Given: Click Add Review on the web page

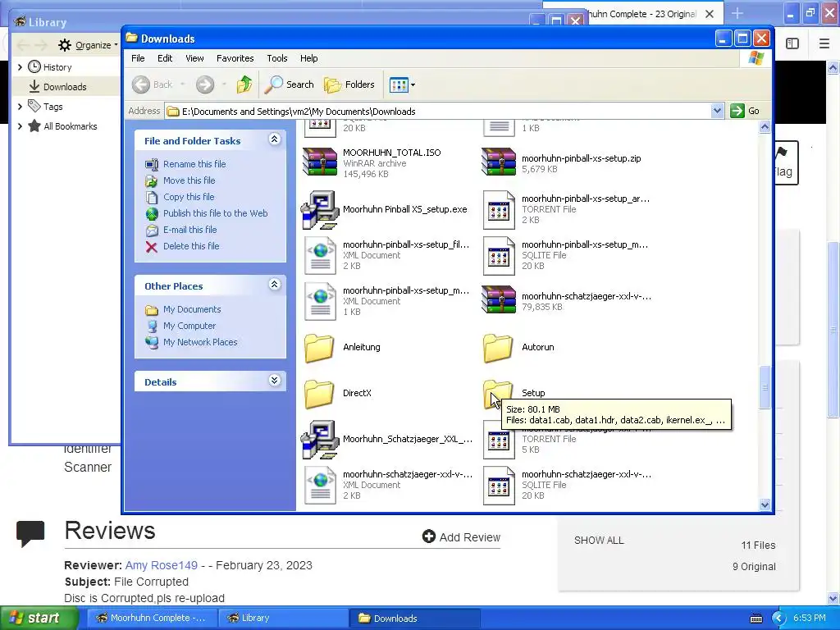Looking at the screenshot, I should click(x=461, y=536).
